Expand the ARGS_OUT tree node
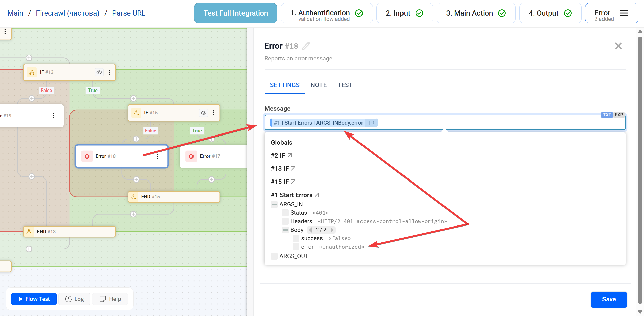The height and width of the screenshot is (316, 644). pos(274,256)
